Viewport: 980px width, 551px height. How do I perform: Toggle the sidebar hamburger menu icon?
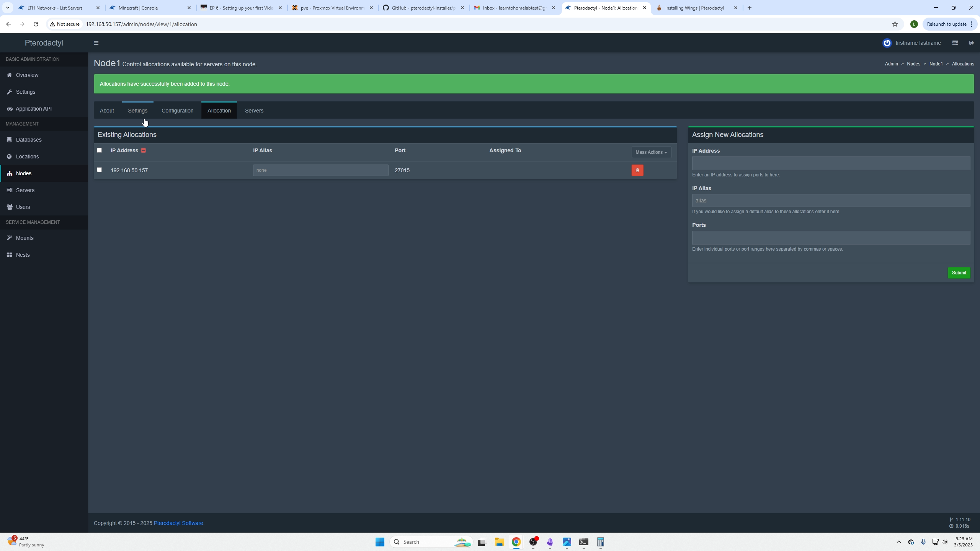coord(96,43)
